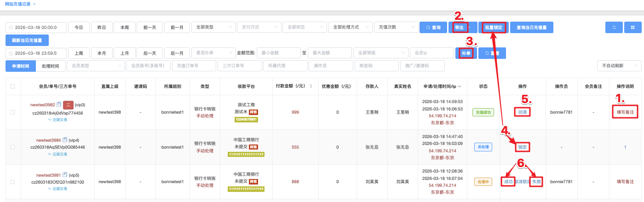Copy username newtest3982 using the copy icon
Image resolution: width=644 pixels, height=202 pixels.
point(59,105)
